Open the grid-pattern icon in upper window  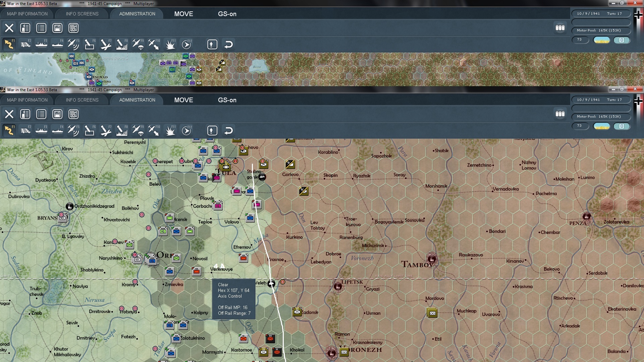point(73,28)
